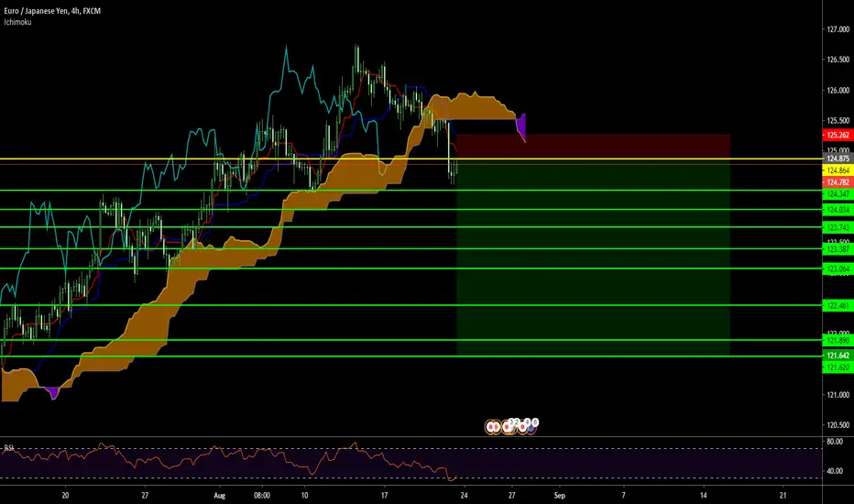
Task: Open the EU flag event icon with badge 6
Action: pyautogui.click(x=531, y=426)
